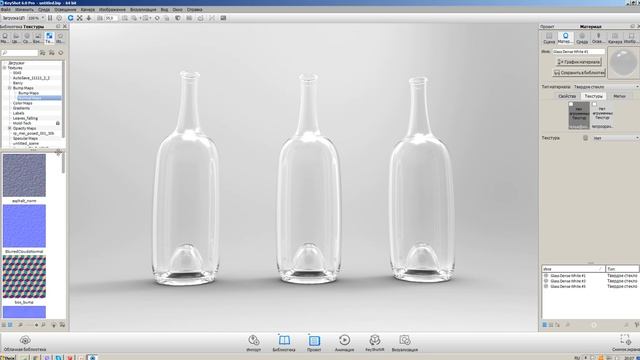
Task: Switch to Свойства material tab
Action: [x=567, y=96]
